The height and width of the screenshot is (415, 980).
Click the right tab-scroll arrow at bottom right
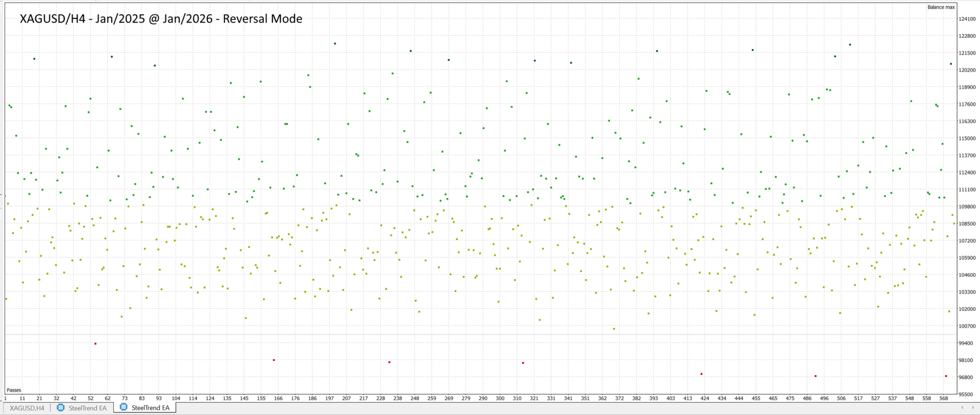974,407
